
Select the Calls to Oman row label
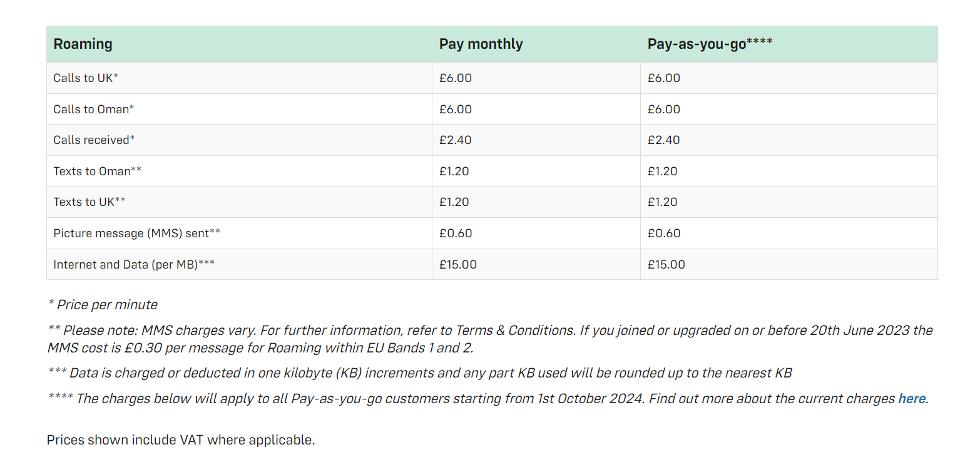click(x=94, y=109)
